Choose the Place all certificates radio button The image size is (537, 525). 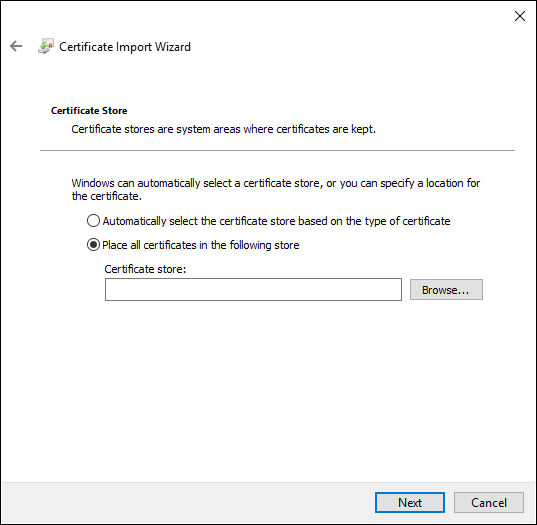click(x=93, y=245)
